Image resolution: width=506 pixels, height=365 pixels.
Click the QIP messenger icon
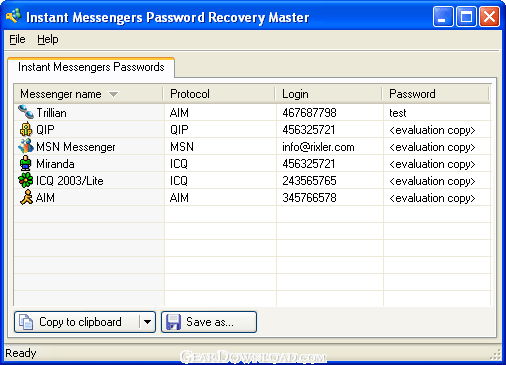pos(26,129)
